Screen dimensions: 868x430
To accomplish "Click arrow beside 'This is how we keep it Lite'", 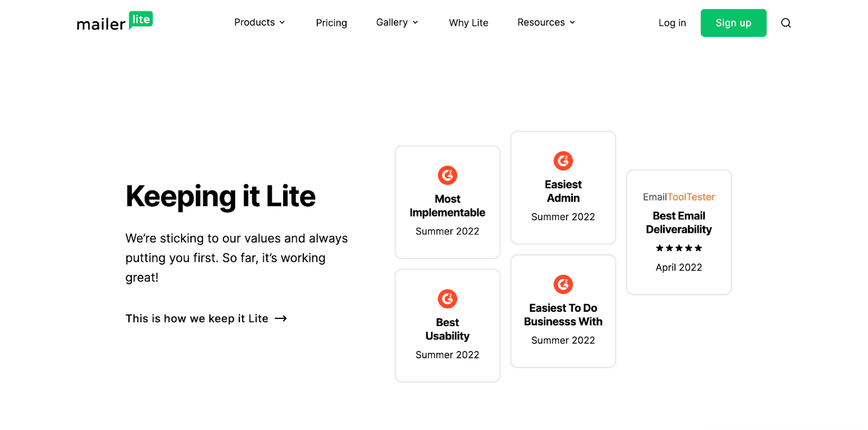I will click(x=280, y=318).
